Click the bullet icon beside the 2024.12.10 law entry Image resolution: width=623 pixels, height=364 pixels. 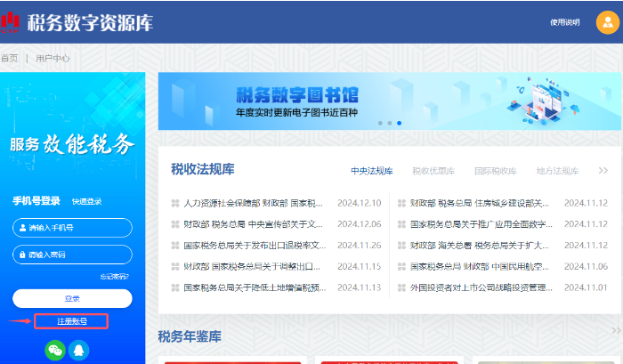175,203
